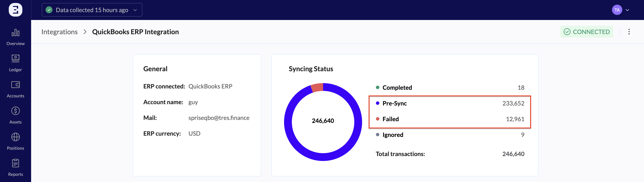Open the Ledger sidebar icon
Viewport: 644px width, 182px height.
tap(16, 59)
